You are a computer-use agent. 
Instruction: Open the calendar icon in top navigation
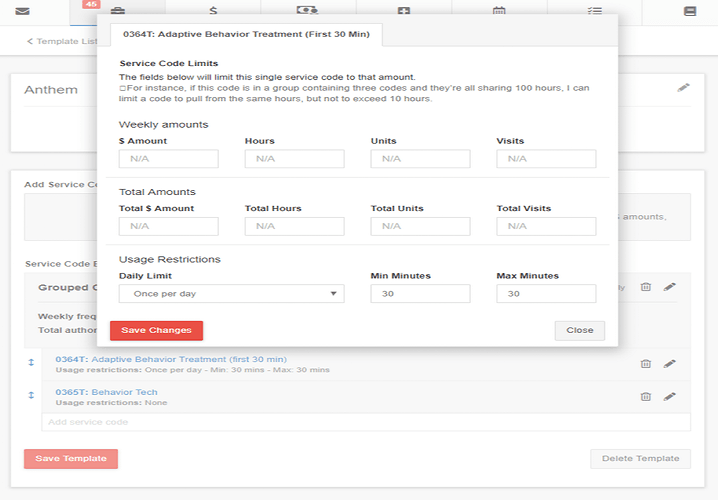pos(499,11)
